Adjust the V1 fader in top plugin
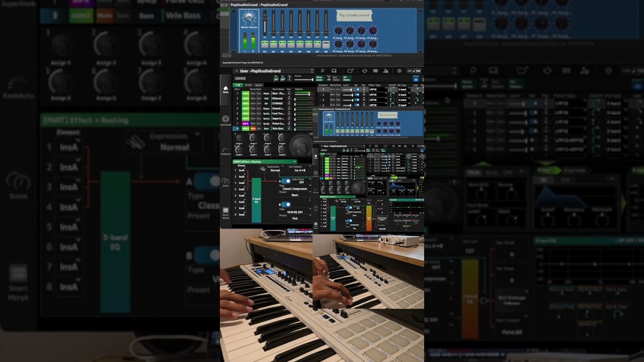The height and width of the screenshot is (362, 644). [x=265, y=23]
